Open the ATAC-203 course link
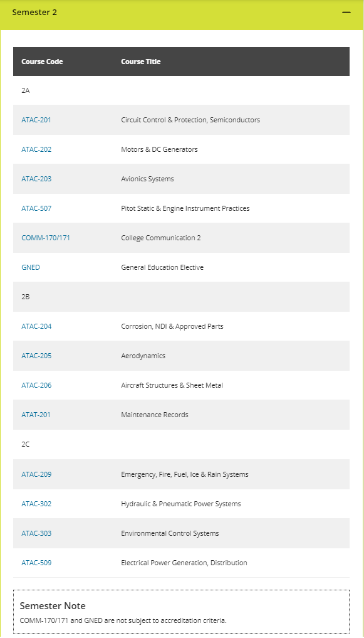 36,179
